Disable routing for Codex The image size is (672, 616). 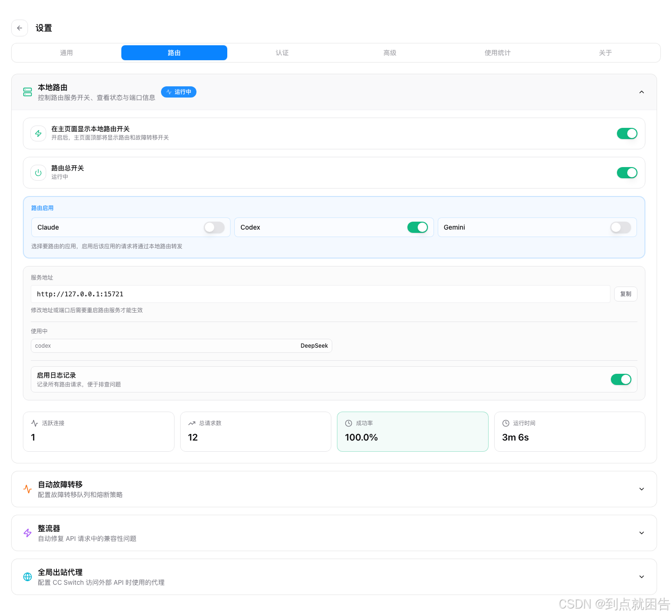(418, 227)
